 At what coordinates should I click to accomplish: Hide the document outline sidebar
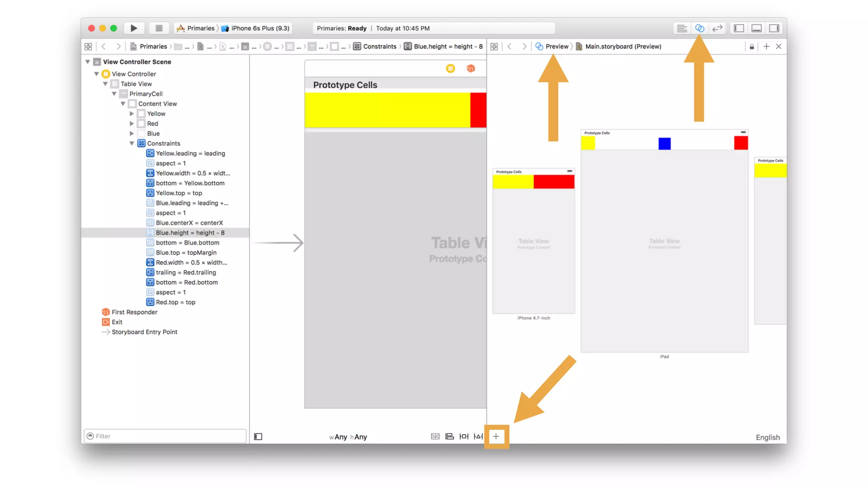click(258, 437)
